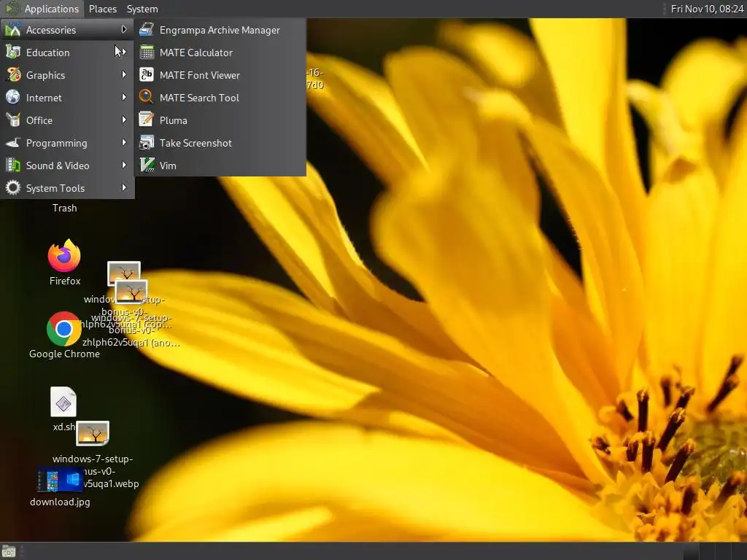Start MATE Search Tool icon

pos(146,97)
